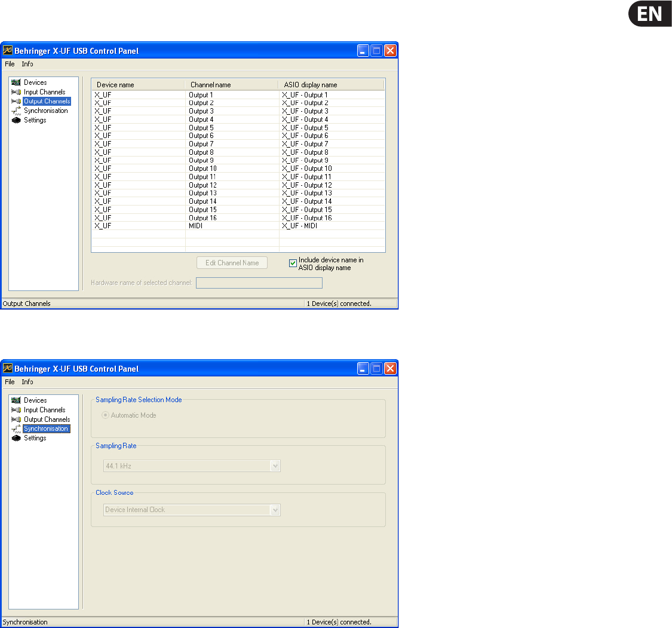Click Input Channels icon in bottom window
This screenshot has height=628, width=672.
click(16, 410)
